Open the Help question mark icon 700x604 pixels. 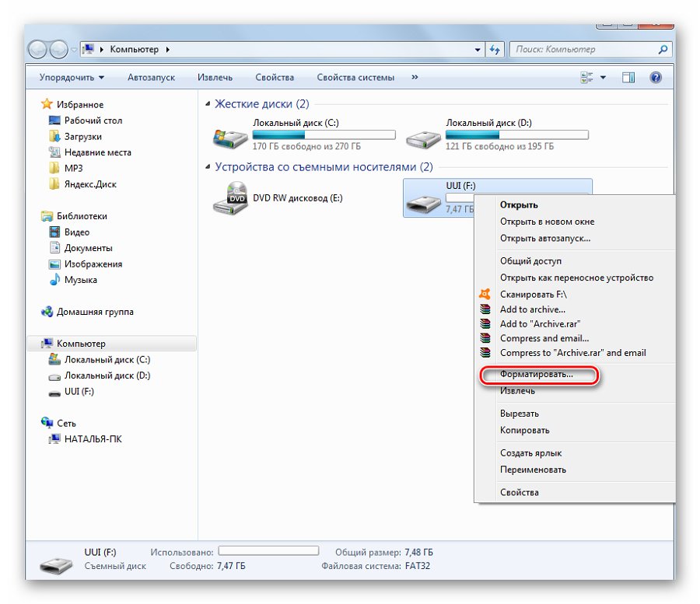(x=656, y=78)
